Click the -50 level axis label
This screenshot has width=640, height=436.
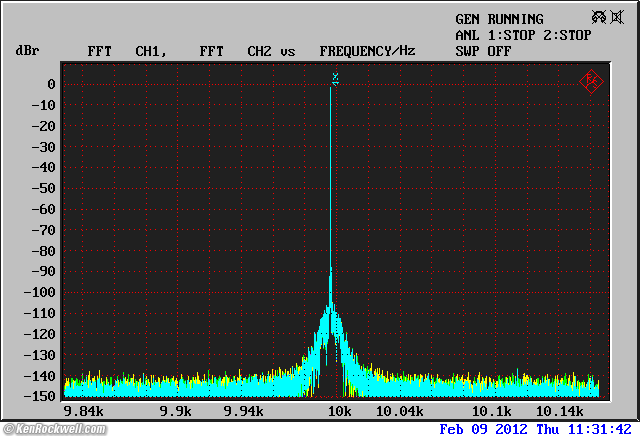[x=42, y=189]
